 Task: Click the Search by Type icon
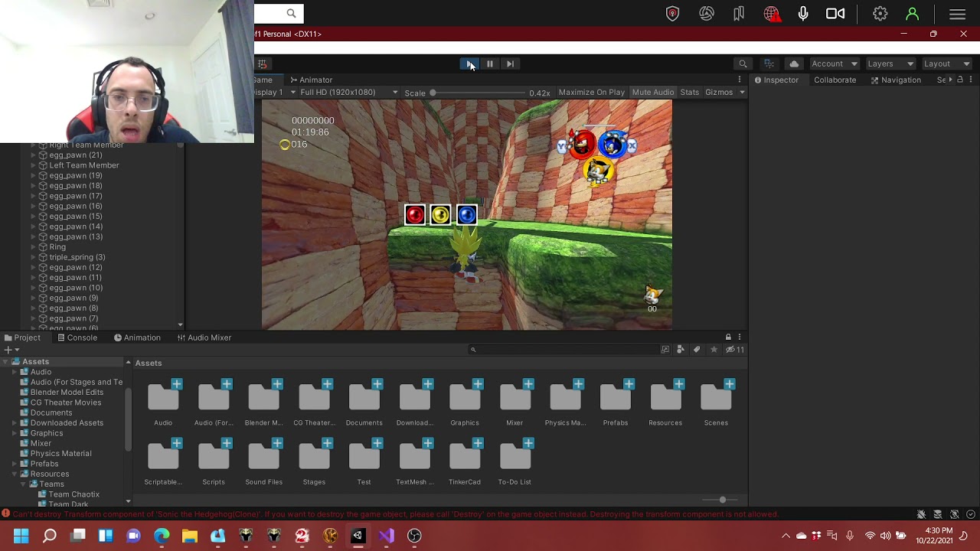[x=681, y=350]
